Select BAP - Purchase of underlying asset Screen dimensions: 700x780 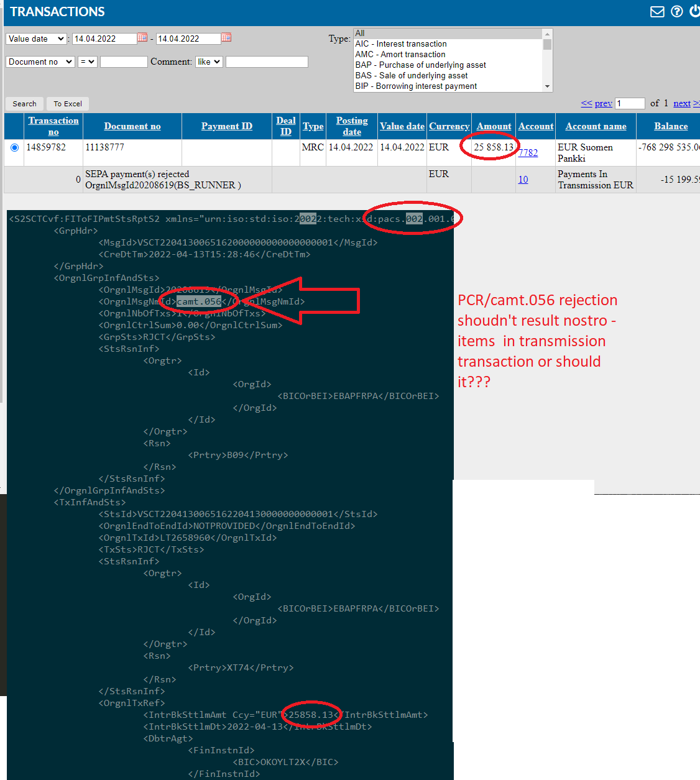click(421, 65)
